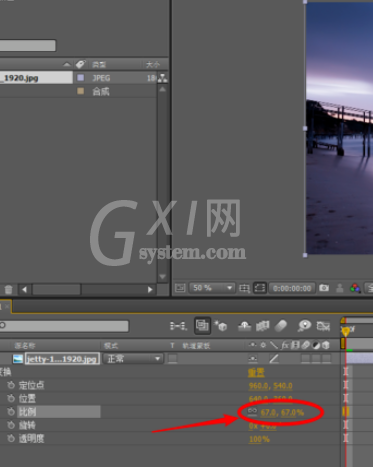
Task: Click 轨道蒙板 column header in timeline
Action: (196, 346)
